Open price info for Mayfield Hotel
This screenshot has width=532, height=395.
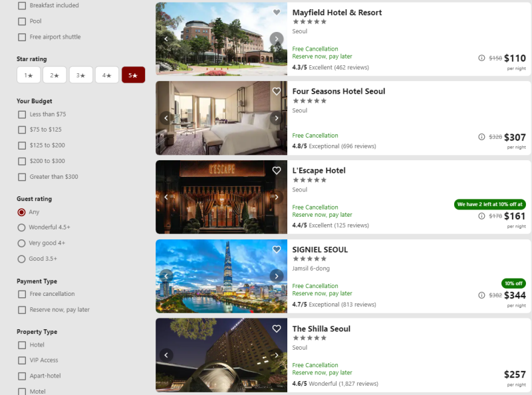click(x=481, y=58)
